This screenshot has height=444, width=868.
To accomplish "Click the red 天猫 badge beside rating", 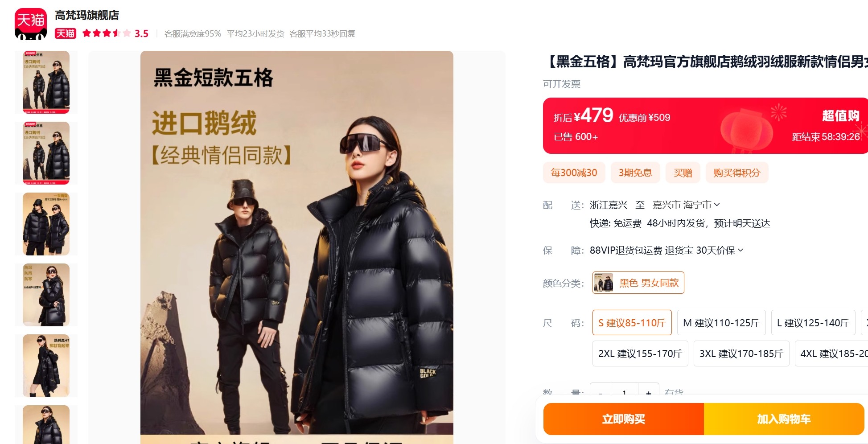I will (66, 33).
